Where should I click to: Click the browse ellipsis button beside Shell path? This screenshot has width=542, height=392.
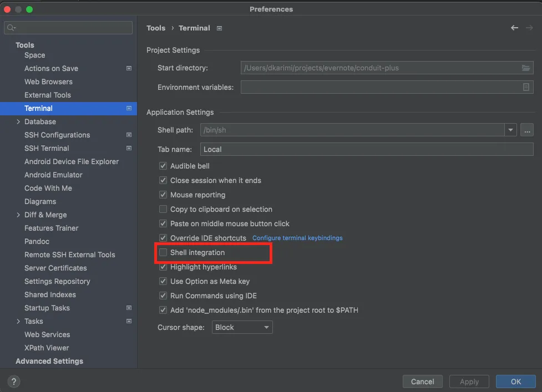click(526, 130)
